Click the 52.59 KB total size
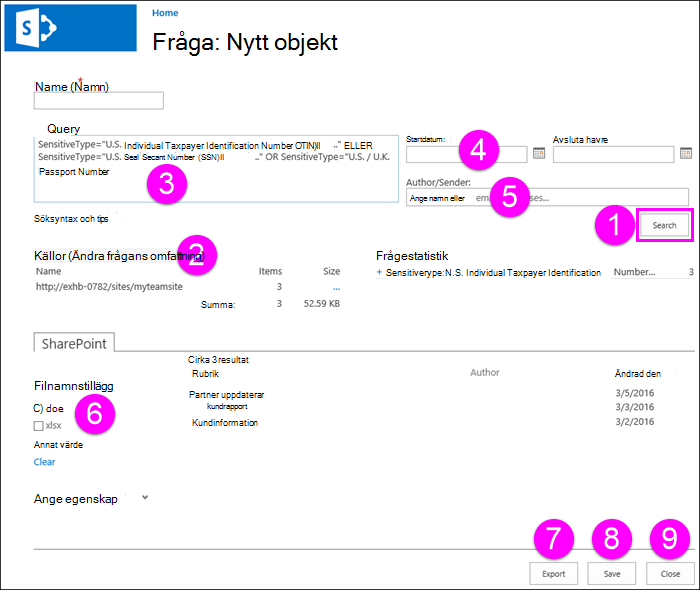 click(322, 304)
